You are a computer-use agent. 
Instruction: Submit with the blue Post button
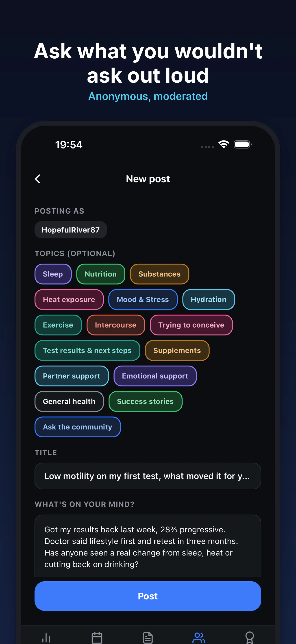coord(148,596)
